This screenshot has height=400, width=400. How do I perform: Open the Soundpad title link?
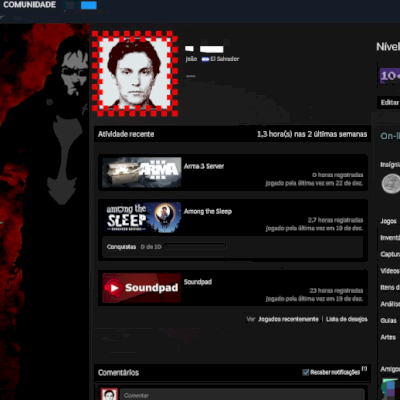(198, 282)
